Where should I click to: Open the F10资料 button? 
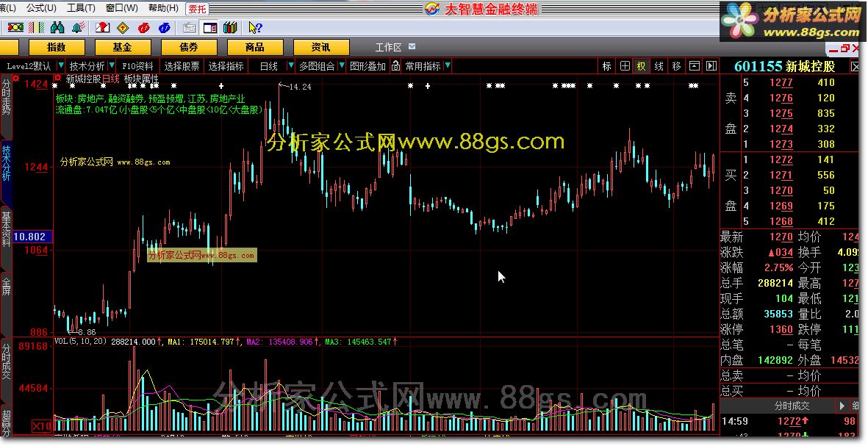(x=137, y=66)
